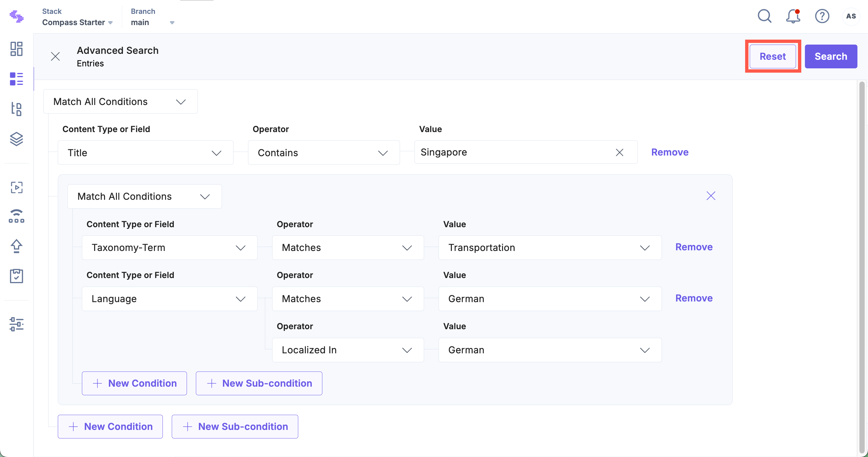The height and width of the screenshot is (457, 868).
Task: Expand the top Match All Conditions dropdown
Action: pyautogui.click(x=120, y=101)
